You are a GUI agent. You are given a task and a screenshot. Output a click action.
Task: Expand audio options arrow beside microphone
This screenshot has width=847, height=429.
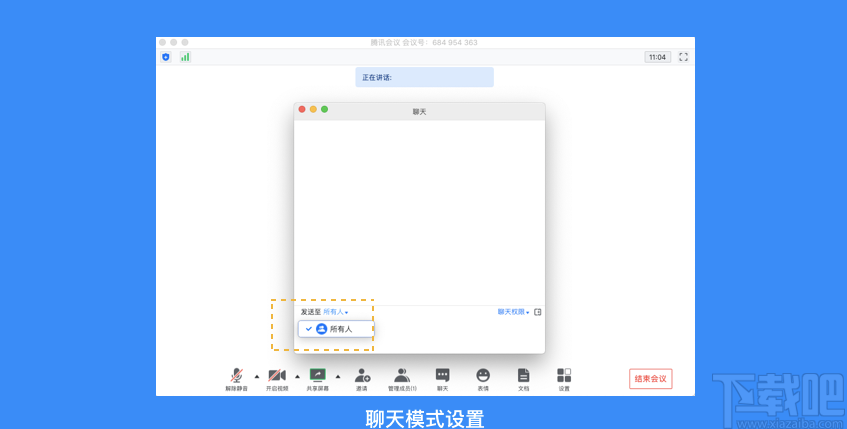pos(257,377)
